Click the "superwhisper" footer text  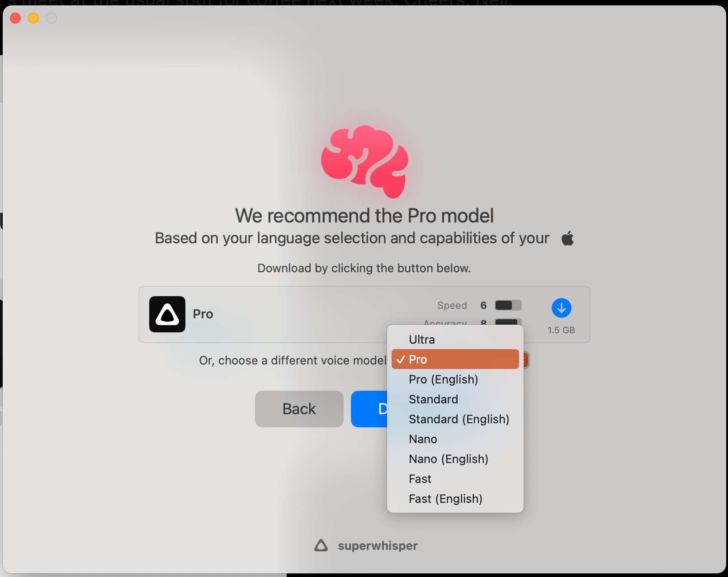click(378, 546)
